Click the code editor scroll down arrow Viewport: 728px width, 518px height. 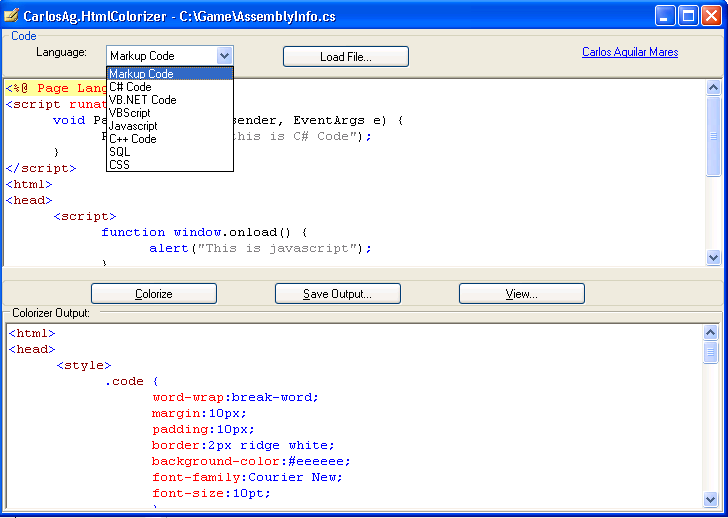click(x=713, y=257)
